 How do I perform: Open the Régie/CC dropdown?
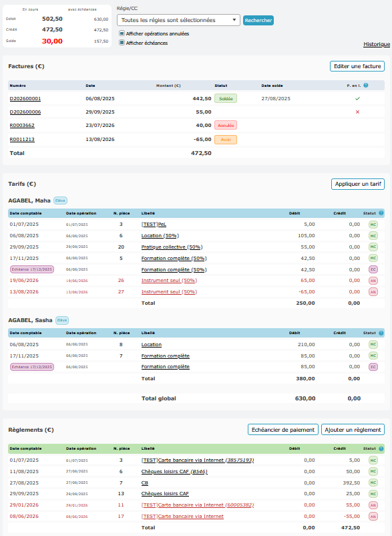(178, 20)
